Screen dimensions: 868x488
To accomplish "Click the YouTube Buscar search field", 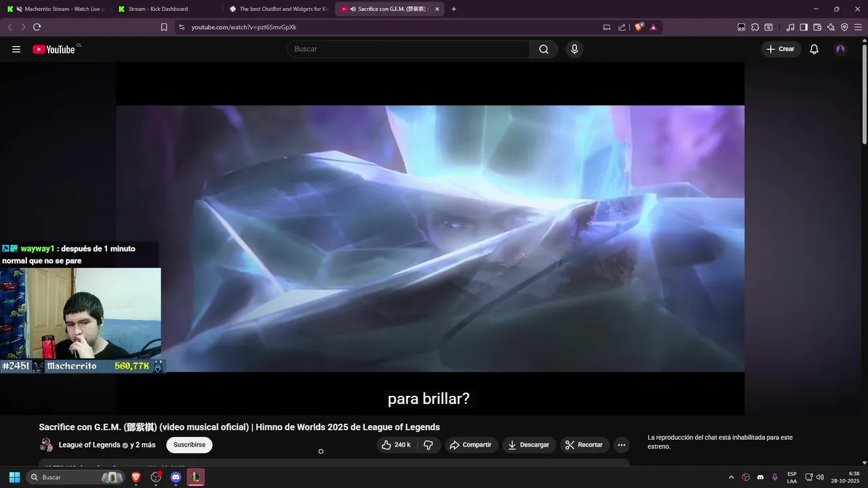I will (408, 49).
